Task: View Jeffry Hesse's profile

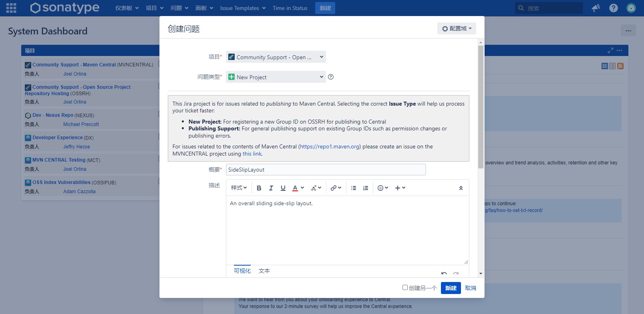Action: point(76,147)
